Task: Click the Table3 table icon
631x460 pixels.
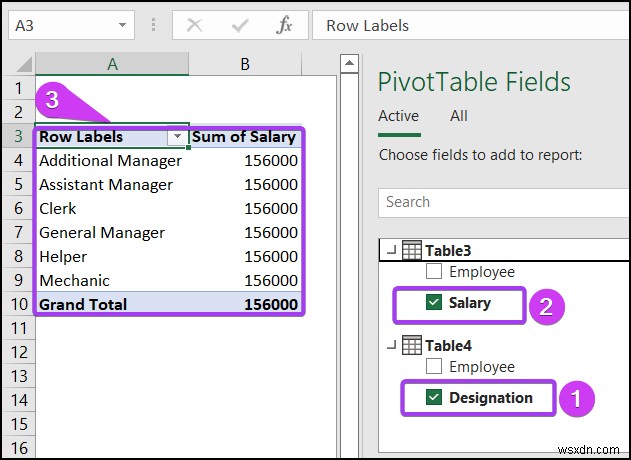Action: [411, 250]
